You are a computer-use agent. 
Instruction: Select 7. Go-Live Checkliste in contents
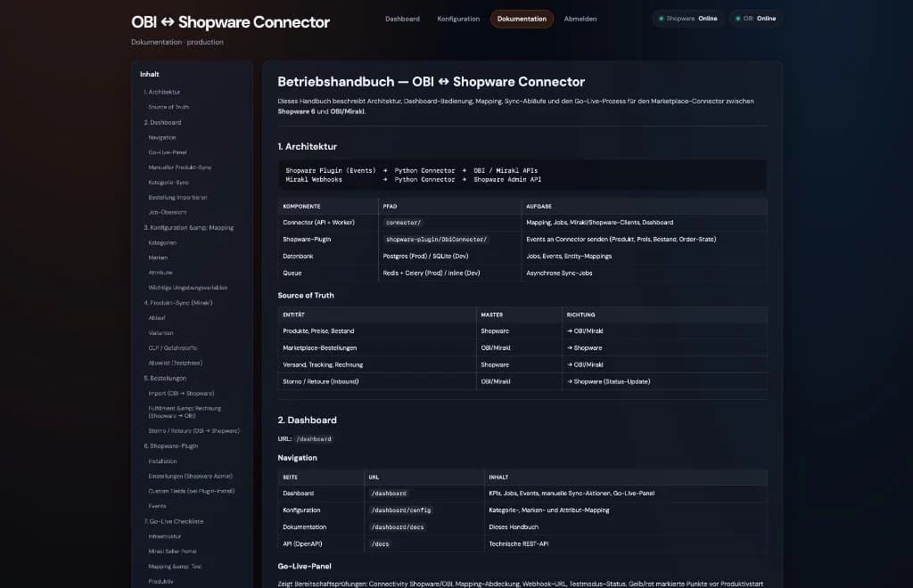coord(174,522)
